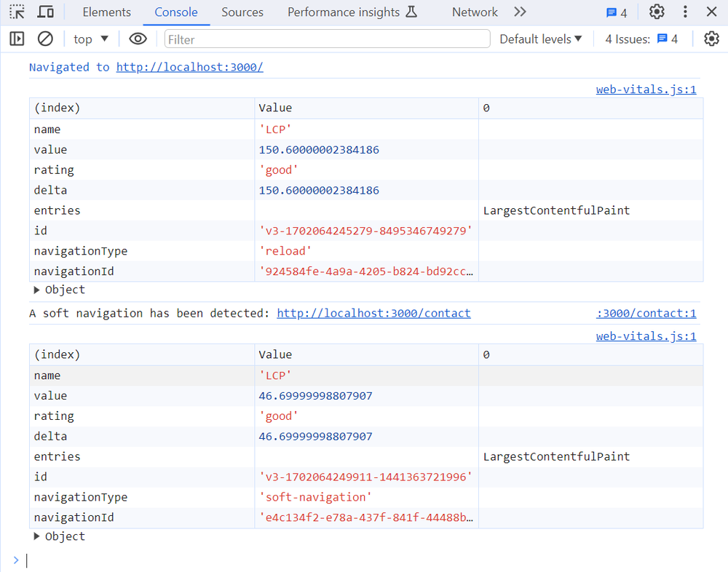Select the id 'v3-1702064245279-8495346749279' cell
Image resolution: width=728 pixels, height=572 pixels.
click(365, 231)
